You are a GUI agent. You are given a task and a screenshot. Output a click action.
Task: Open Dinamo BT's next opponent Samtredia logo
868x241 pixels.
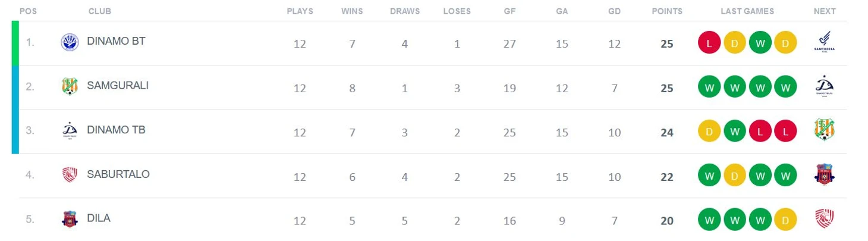[x=825, y=42]
